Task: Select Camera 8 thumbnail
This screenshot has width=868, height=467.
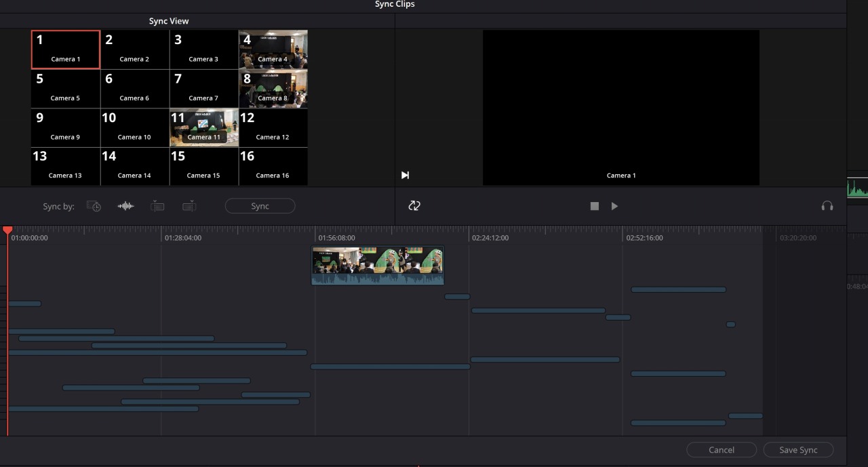Action: point(273,89)
